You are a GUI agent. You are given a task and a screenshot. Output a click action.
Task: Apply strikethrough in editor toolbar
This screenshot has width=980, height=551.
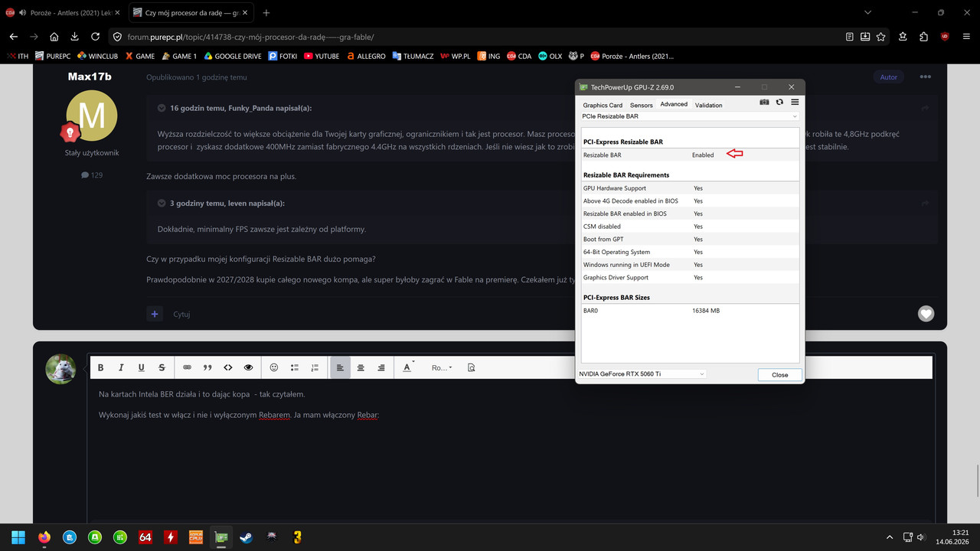[162, 367]
